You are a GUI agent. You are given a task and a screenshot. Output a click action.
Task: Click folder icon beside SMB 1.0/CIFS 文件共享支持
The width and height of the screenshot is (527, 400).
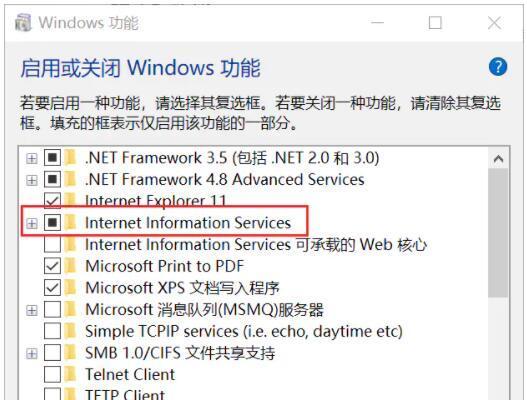pos(71,353)
